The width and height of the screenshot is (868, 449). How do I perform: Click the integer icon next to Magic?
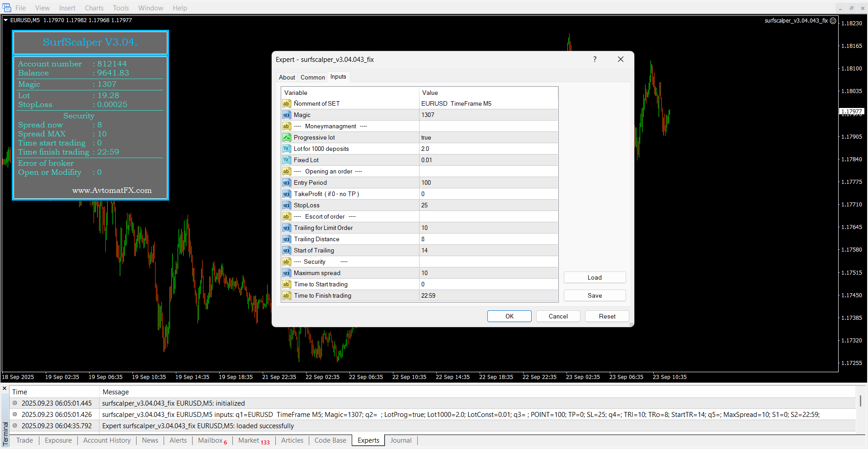tap(286, 115)
